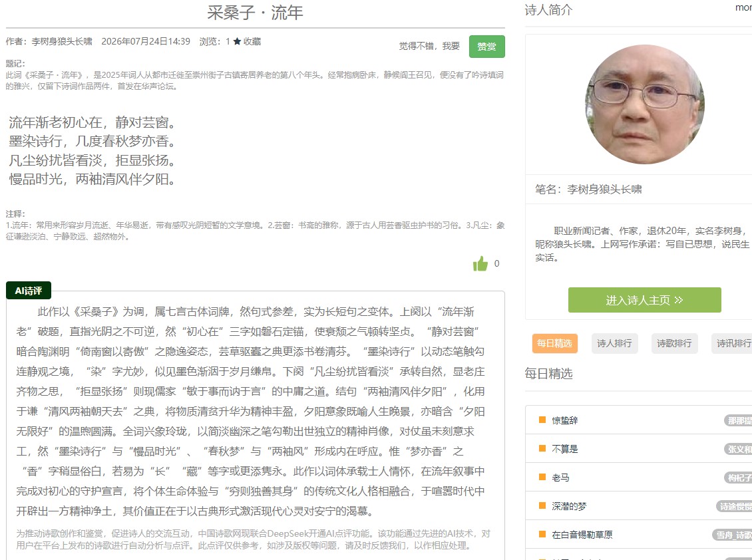Click the verse line 慢品时光，两袖清风伴夕阳
Image resolution: width=752 pixels, height=560 pixels.
coord(92,180)
